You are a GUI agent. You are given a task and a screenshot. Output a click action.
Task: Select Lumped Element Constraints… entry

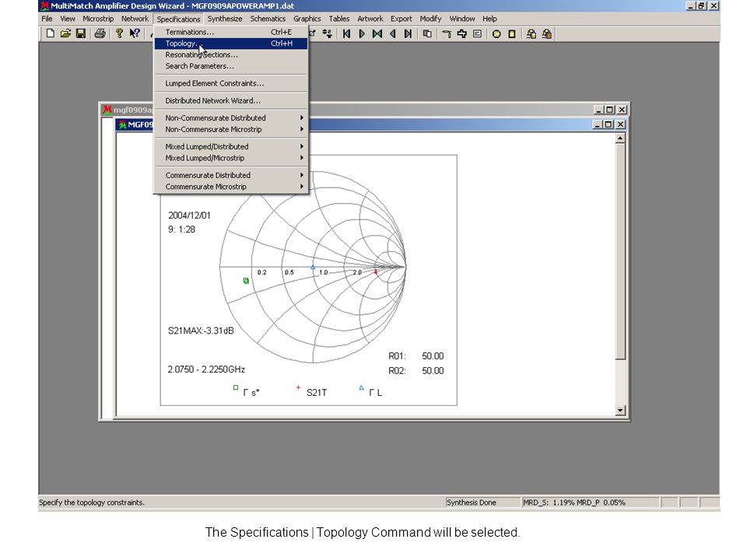tap(231, 83)
